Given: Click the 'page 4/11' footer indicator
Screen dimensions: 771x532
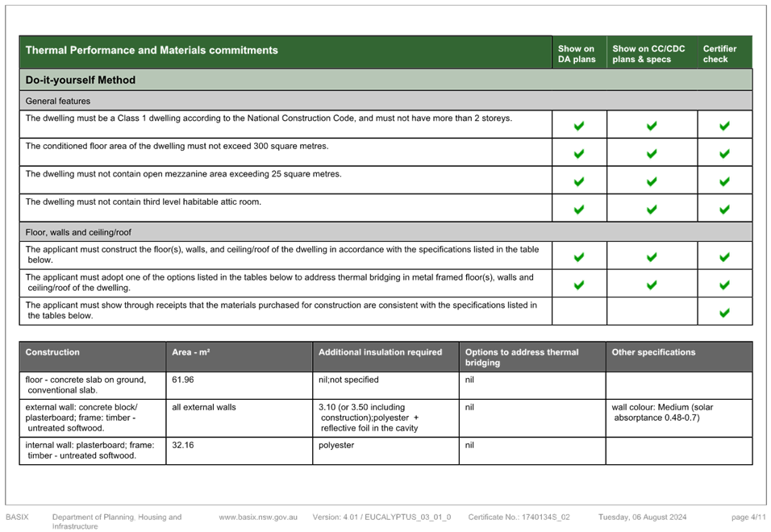Looking at the screenshot, I should pyautogui.click(x=748, y=517).
